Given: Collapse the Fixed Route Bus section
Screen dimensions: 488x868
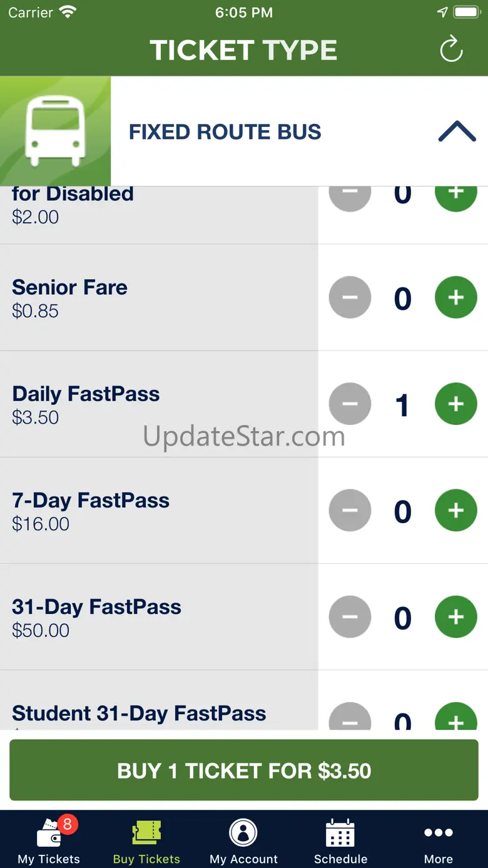Looking at the screenshot, I should 457,131.
